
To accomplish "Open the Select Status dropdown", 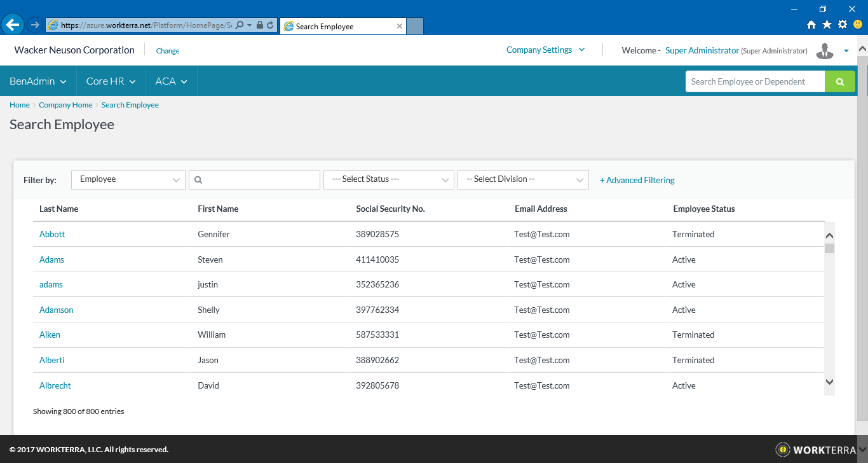I will tap(389, 179).
